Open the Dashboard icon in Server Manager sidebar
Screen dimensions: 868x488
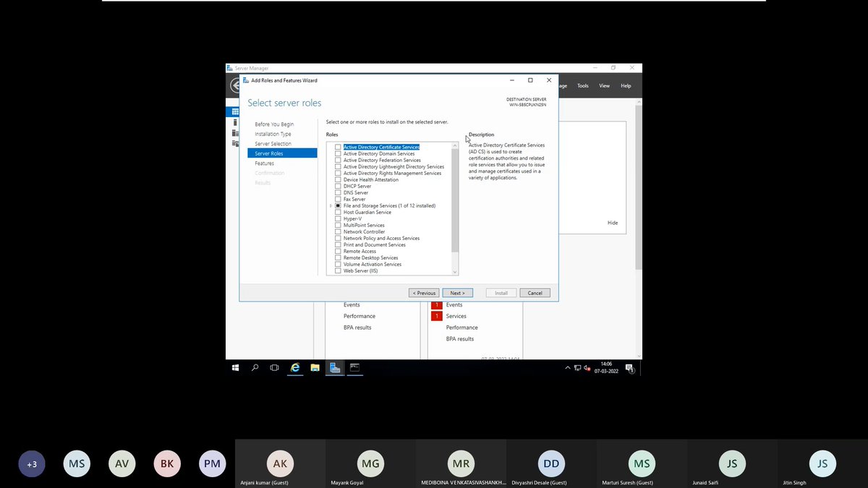tap(235, 112)
